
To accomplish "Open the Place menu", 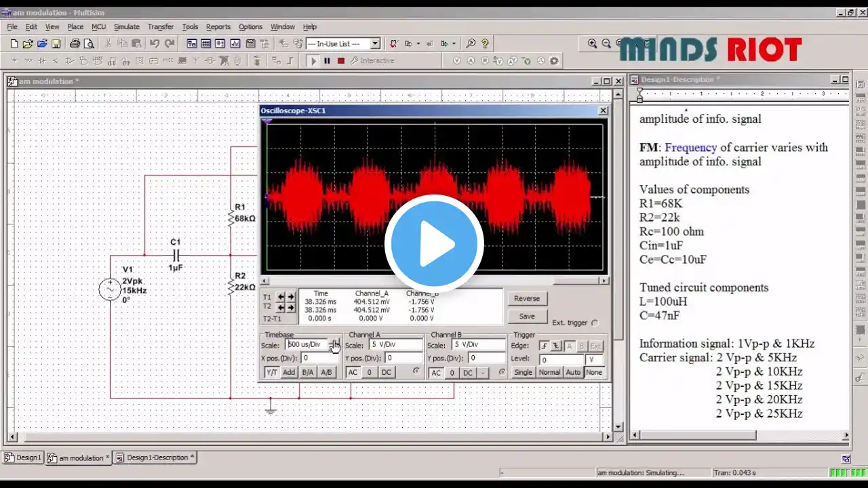I will [x=75, y=26].
